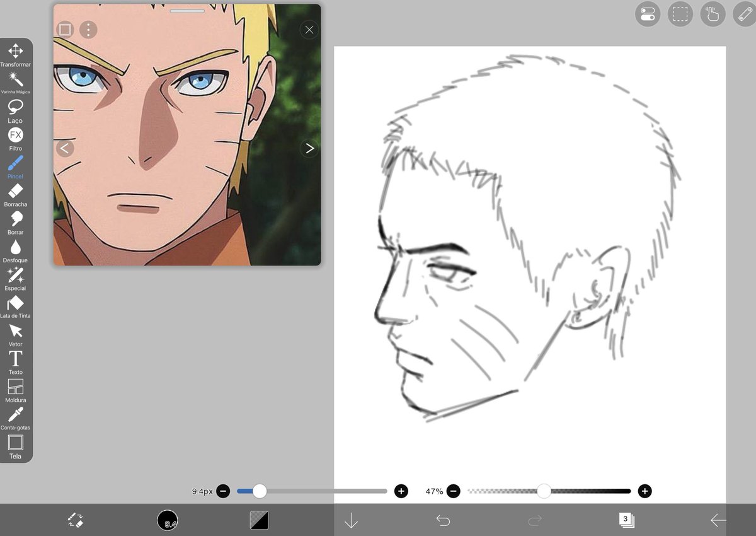The height and width of the screenshot is (536, 756).
Task: Open the layers panel showing 3
Action: point(626,520)
